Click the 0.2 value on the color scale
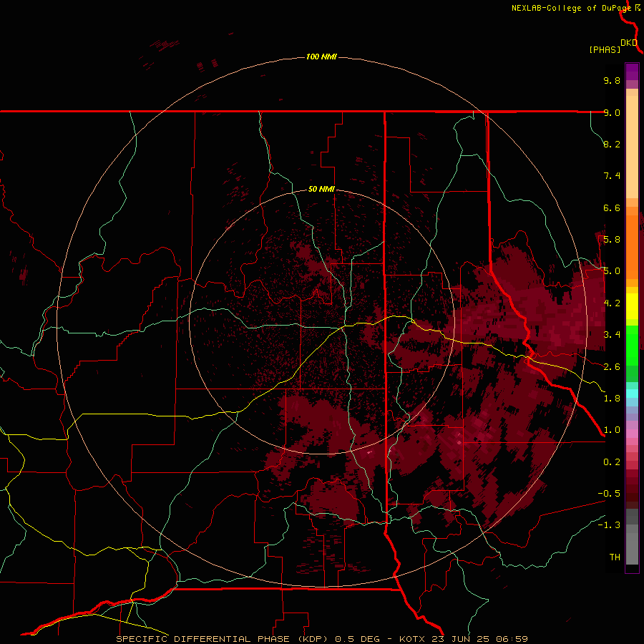This screenshot has width=644, height=644. 612,462
